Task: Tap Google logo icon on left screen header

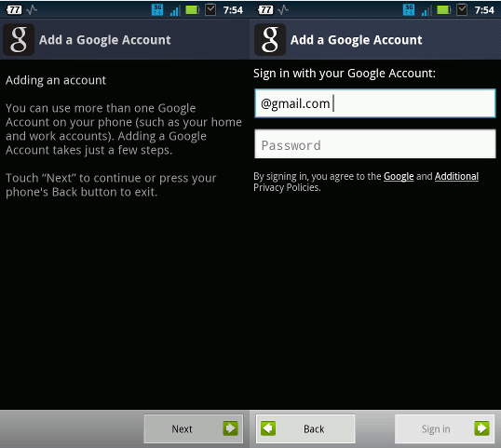Action: click(19, 40)
